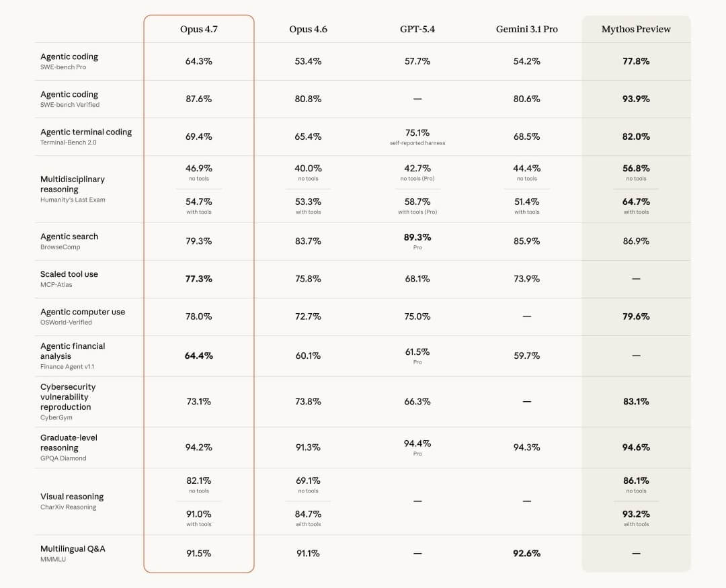
Task: Click Opus 4.6's CyberGym score 73.8%
Action: coord(308,402)
